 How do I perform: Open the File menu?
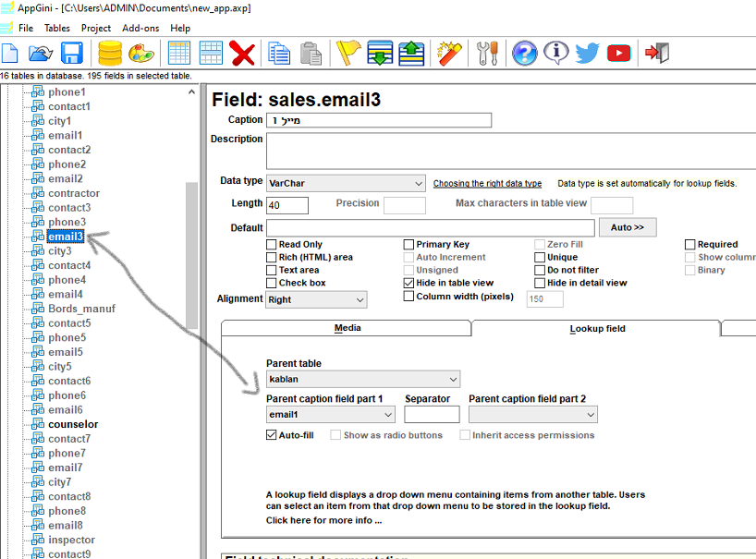point(26,28)
